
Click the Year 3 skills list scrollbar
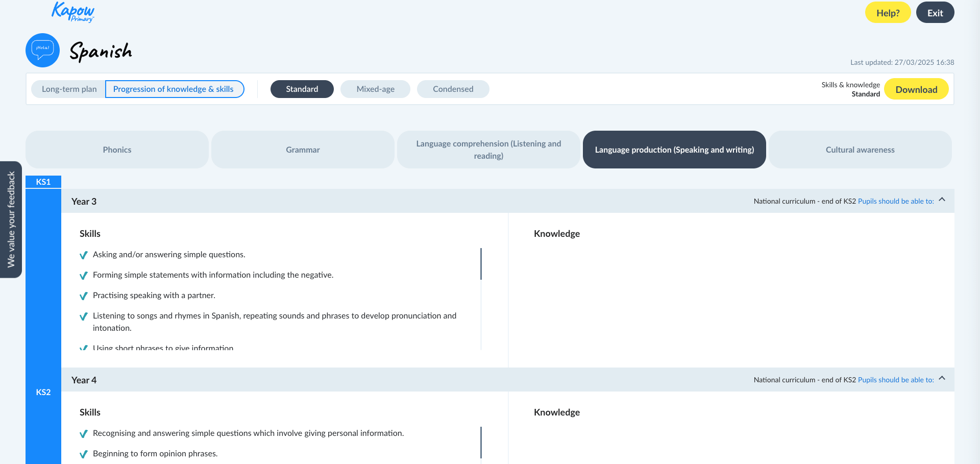(481, 264)
